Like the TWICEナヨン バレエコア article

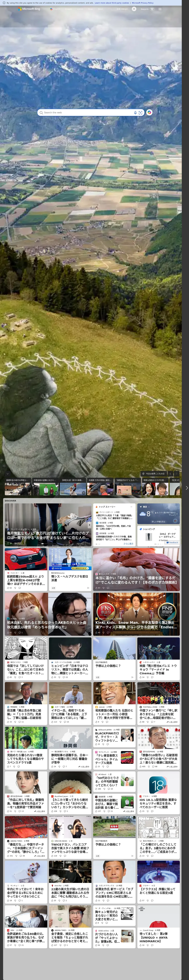[54, 856]
